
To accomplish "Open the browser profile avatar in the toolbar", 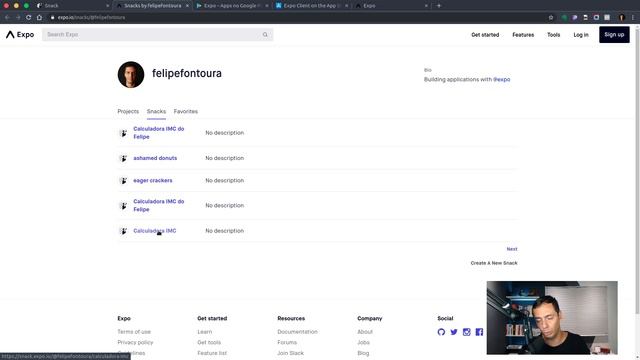I will coord(622,18).
